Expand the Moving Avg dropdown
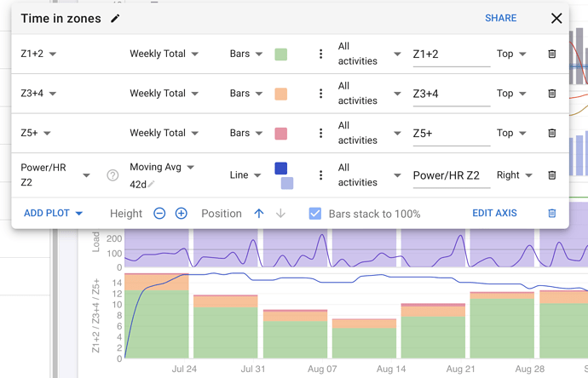Viewport: 588px width, 378px height. (x=162, y=168)
